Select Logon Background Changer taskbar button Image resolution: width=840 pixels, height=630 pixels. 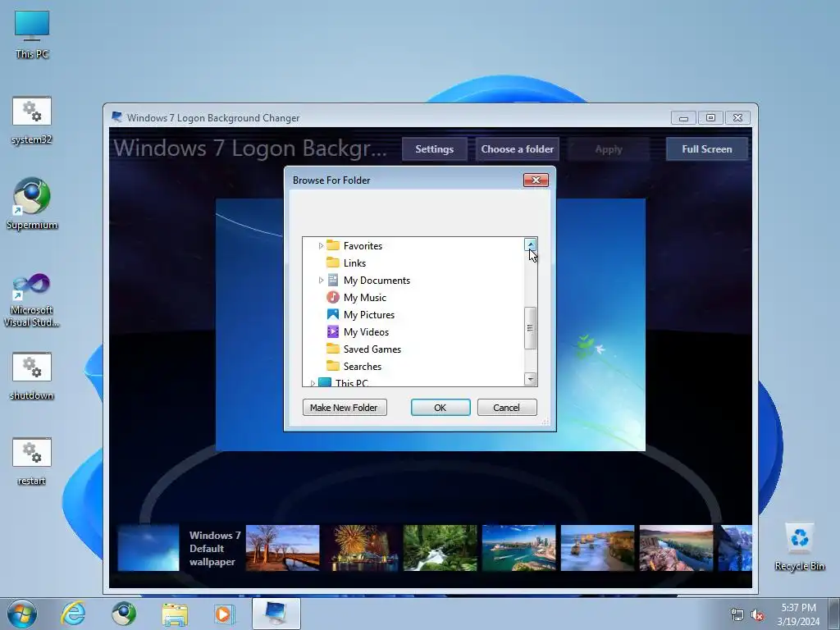pos(276,614)
